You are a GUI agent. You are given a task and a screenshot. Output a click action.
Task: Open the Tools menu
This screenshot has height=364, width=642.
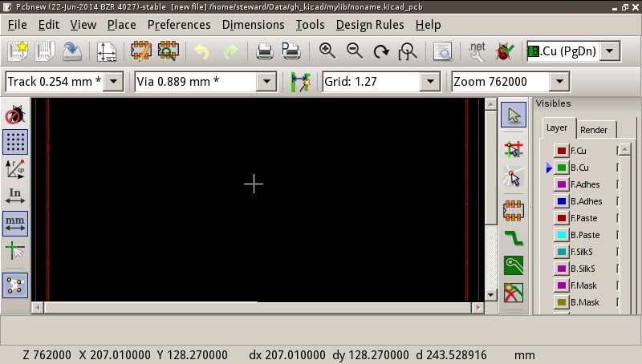pyautogui.click(x=310, y=25)
